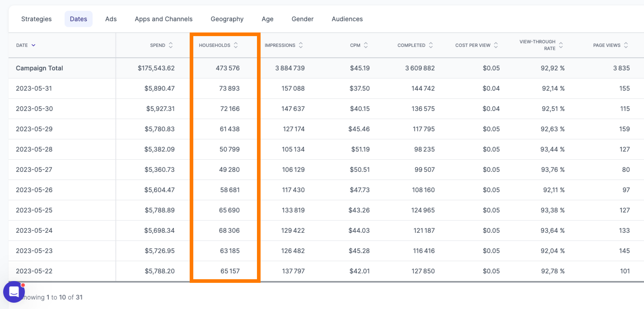Sort by View-Through Rate arrows
This screenshot has height=309, width=644.
tap(561, 45)
